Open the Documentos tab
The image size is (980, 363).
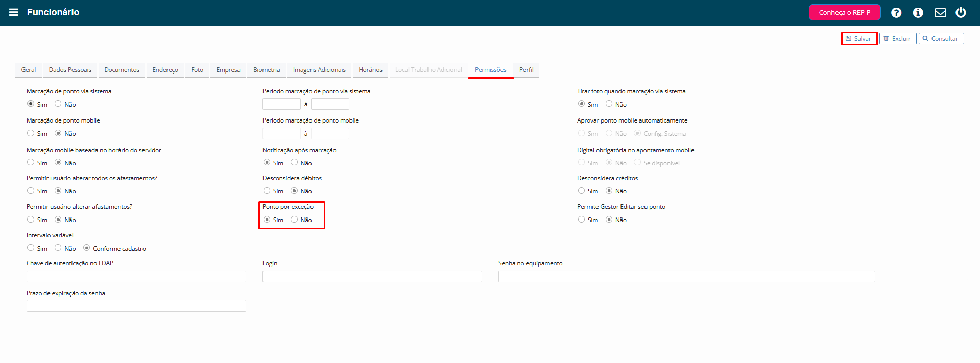122,70
